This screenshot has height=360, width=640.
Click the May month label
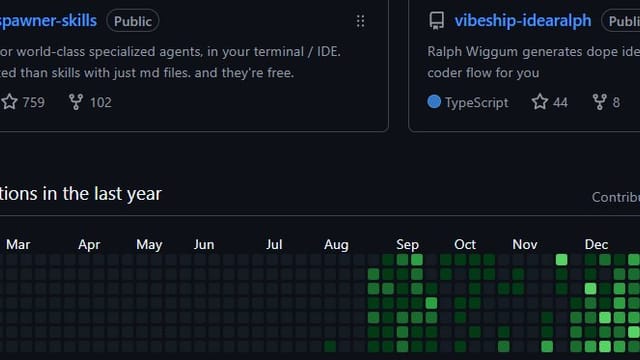click(x=149, y=244)
